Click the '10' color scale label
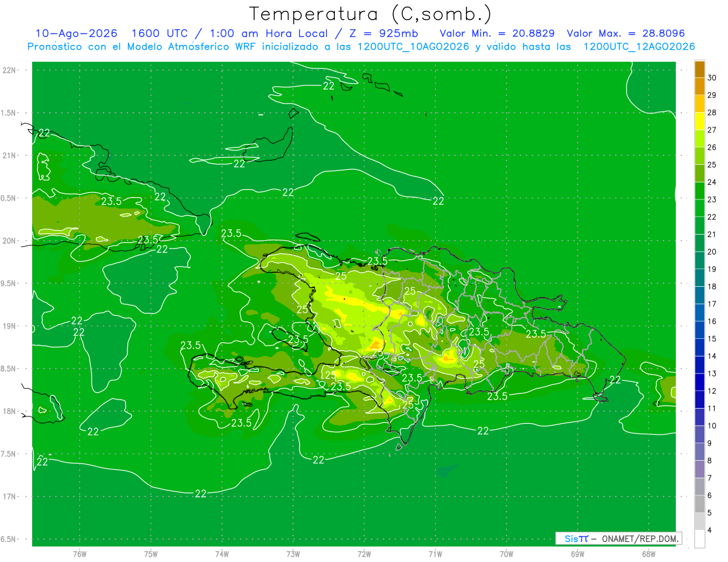 tap(712, 426)
